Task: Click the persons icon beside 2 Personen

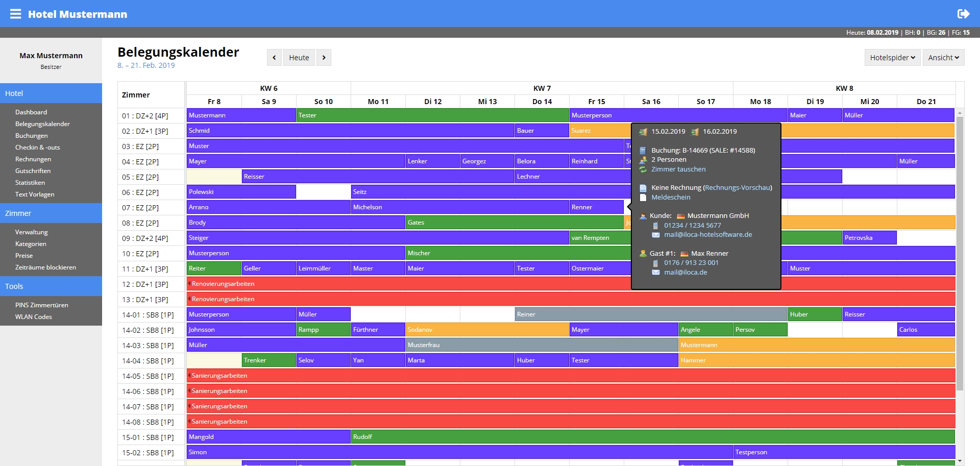Action: (643, 160)
